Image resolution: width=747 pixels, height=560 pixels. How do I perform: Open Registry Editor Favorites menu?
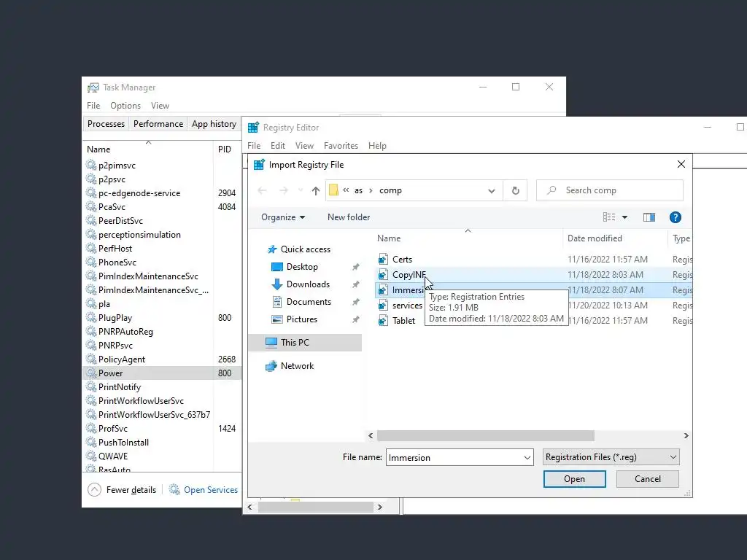(x=341, y=146)
